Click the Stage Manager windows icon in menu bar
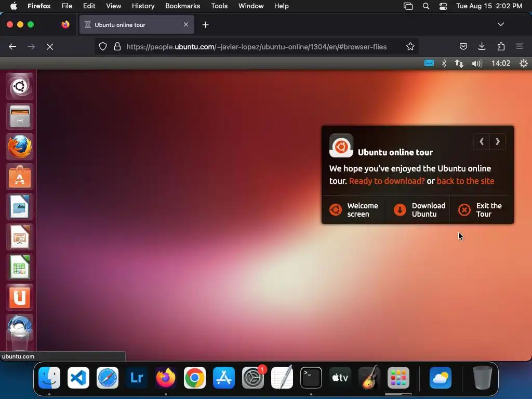 (x=408, y=6)
